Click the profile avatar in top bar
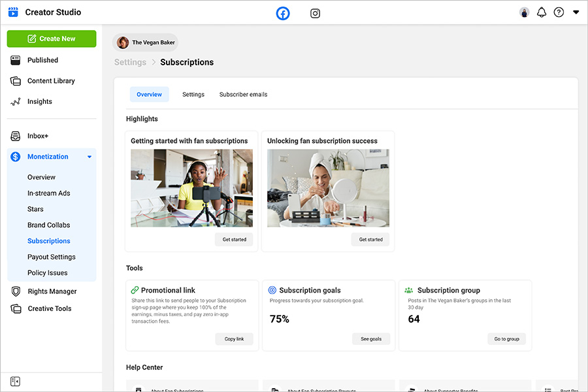This screenshot has width=588, height=392. point(524,12)
